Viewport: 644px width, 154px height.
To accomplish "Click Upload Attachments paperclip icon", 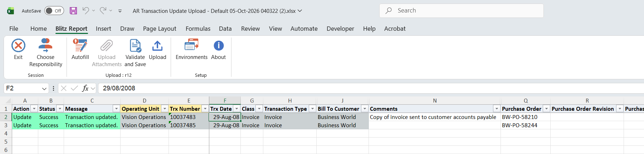I will coord(107,46).
